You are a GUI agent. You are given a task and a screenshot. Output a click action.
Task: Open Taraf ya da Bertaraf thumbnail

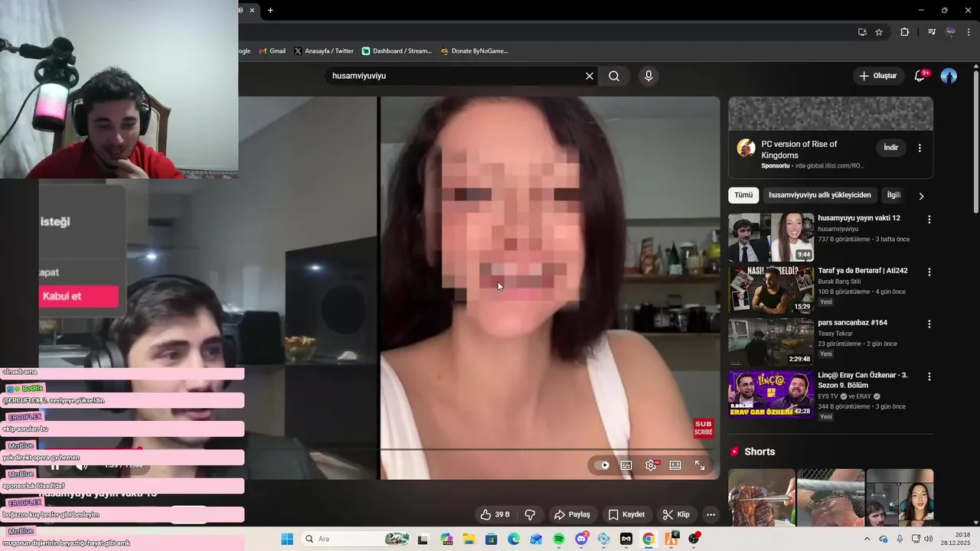click(x=771, y=290)
